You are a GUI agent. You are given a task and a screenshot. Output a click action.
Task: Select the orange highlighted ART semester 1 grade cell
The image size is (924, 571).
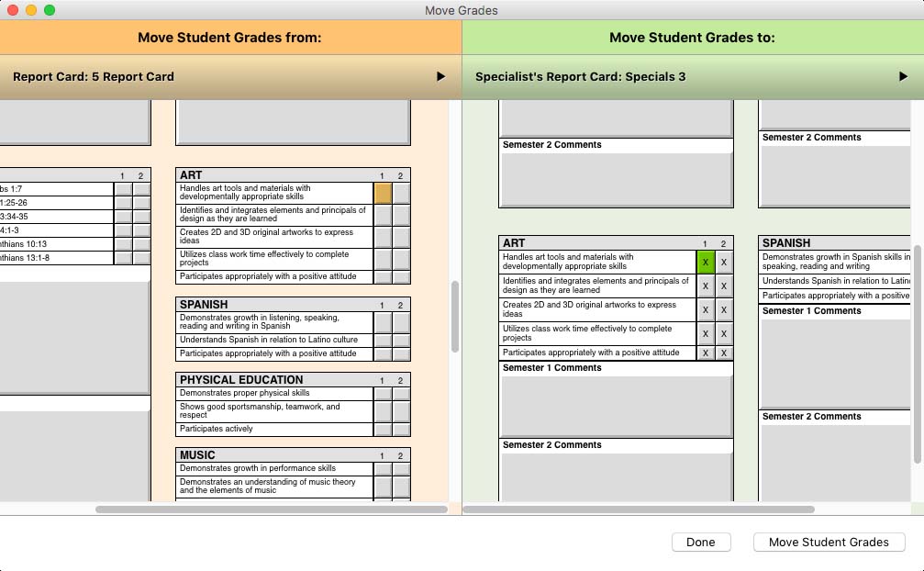(384, 192)
